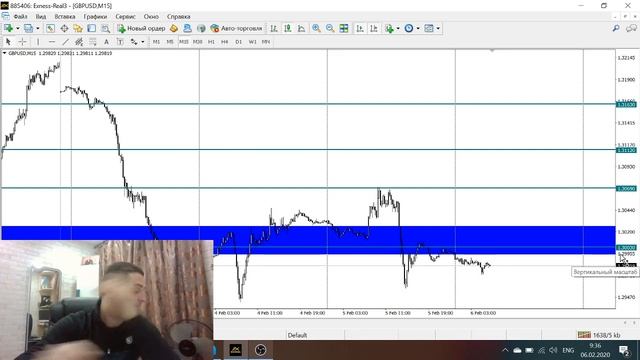Switch timeframe to M30
This screenshot has height=360, width=640.
click(x=198, y=42)
